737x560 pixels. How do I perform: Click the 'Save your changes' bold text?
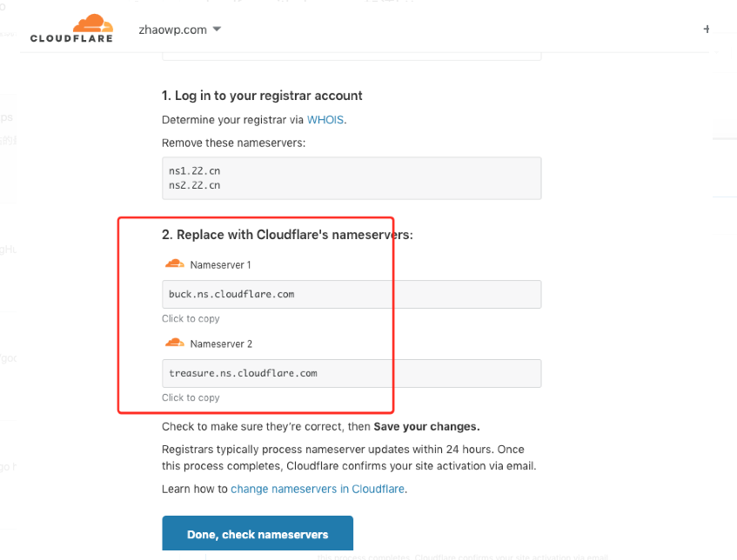pyautogui.click(x=426, y=427)
